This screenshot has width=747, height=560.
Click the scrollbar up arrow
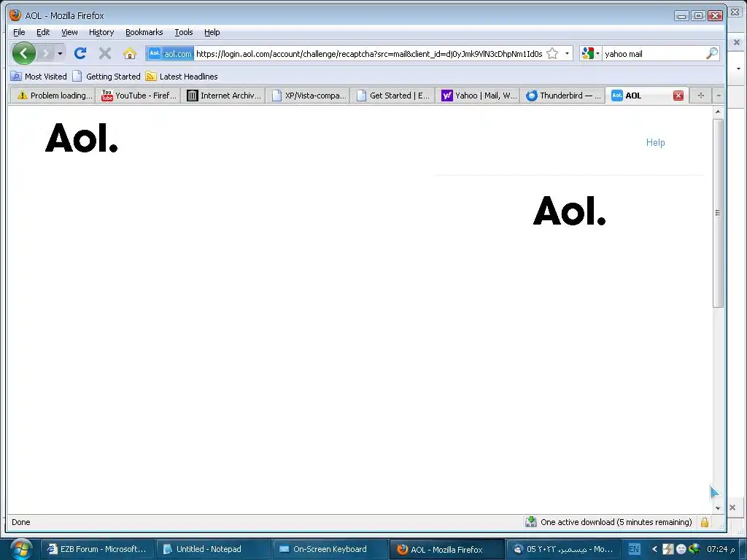(718, 112)
